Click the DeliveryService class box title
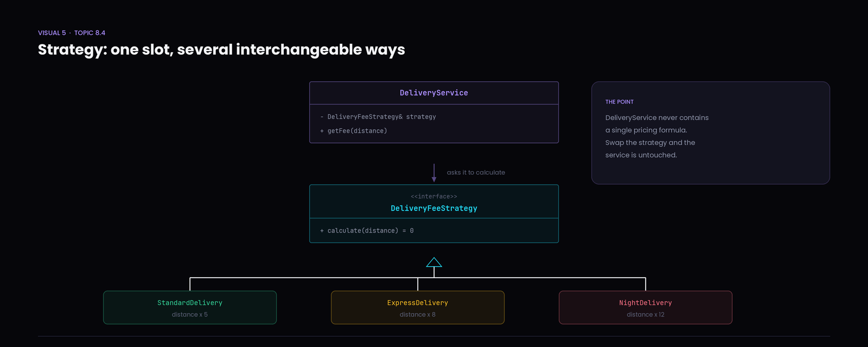This screenshot has height=347, width=868. pos(434,93)
